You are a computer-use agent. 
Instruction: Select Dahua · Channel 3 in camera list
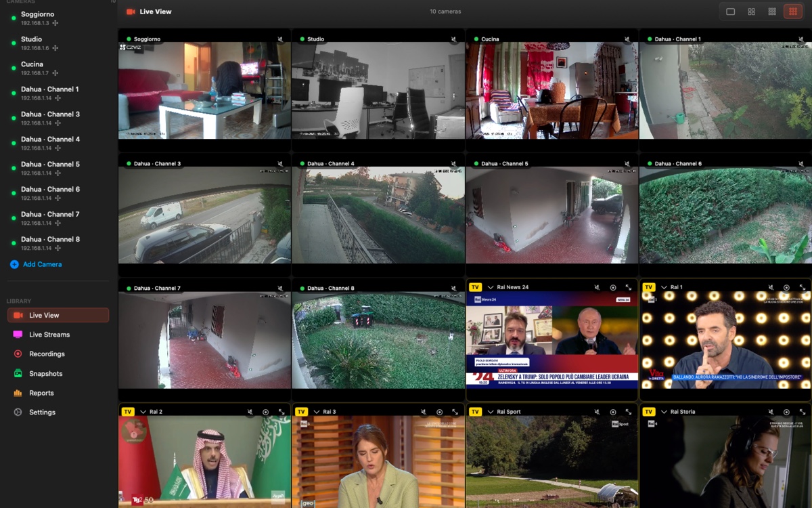click(58, 118)
